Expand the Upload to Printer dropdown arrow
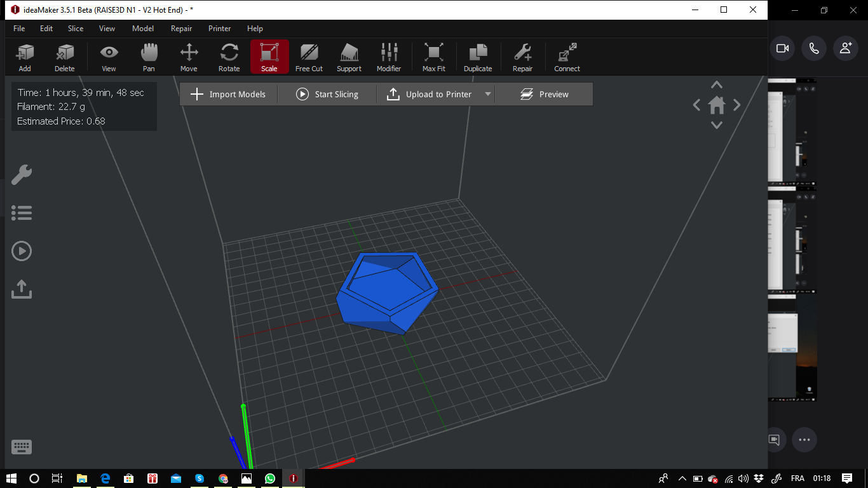Viewport: 868px width, 488px height. [488, 94]
